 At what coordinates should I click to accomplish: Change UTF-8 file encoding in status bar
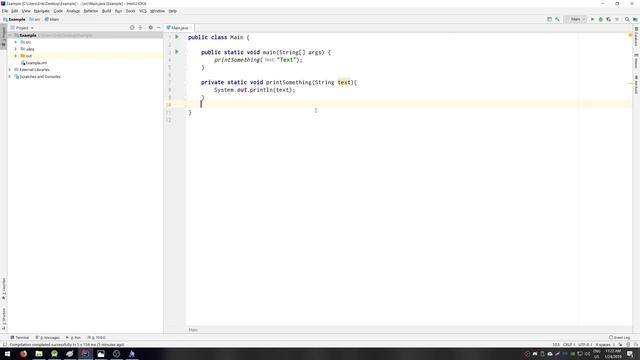pyautogui.click(x=585, y=344)
